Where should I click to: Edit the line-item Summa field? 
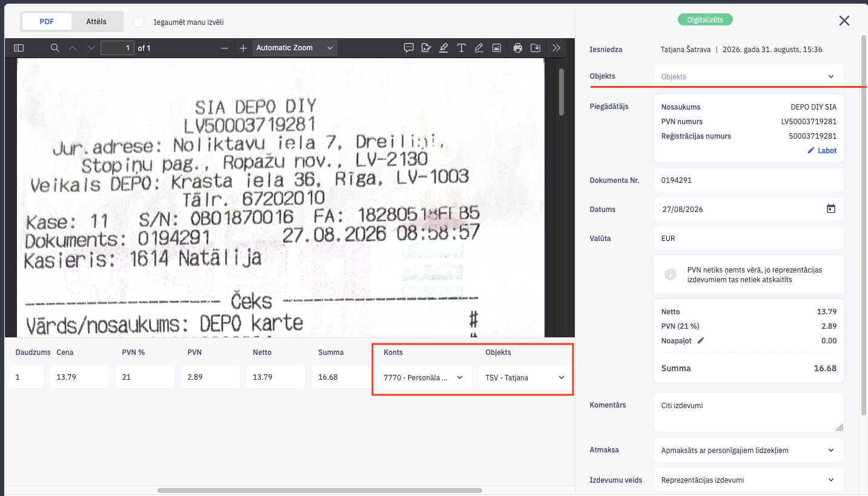click(x=341, y=377)
